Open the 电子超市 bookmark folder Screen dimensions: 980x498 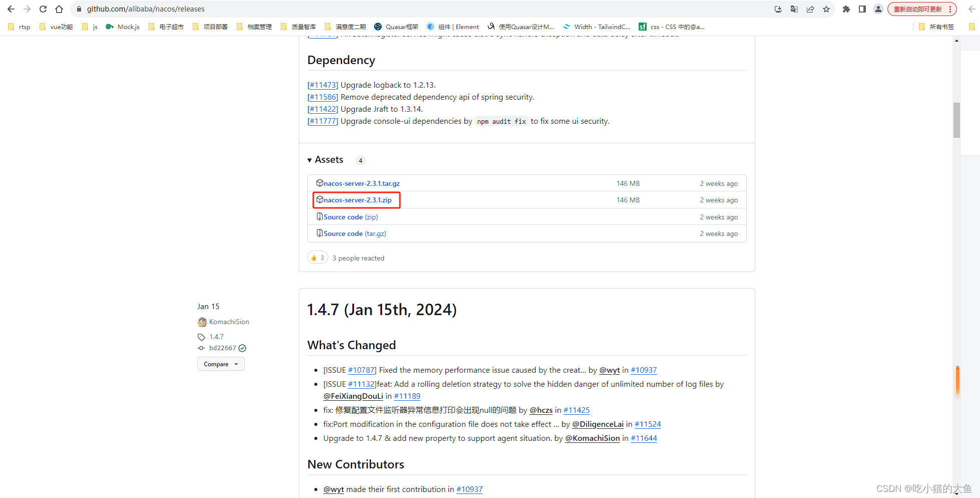tap(166, 27)
